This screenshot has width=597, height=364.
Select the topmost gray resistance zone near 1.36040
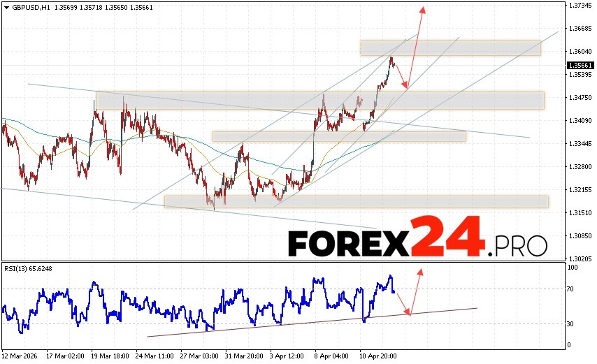[x=450, y=48]
